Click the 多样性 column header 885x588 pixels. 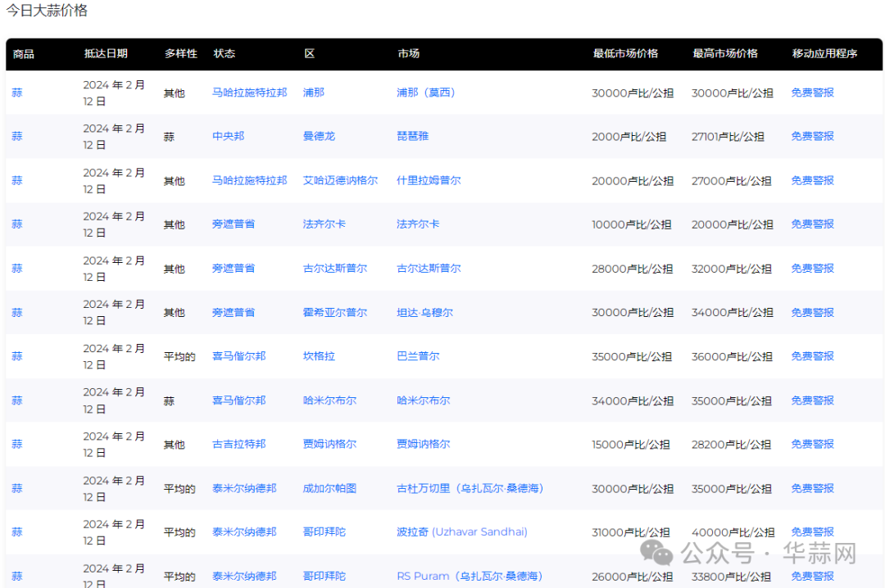tap(180, 53)
